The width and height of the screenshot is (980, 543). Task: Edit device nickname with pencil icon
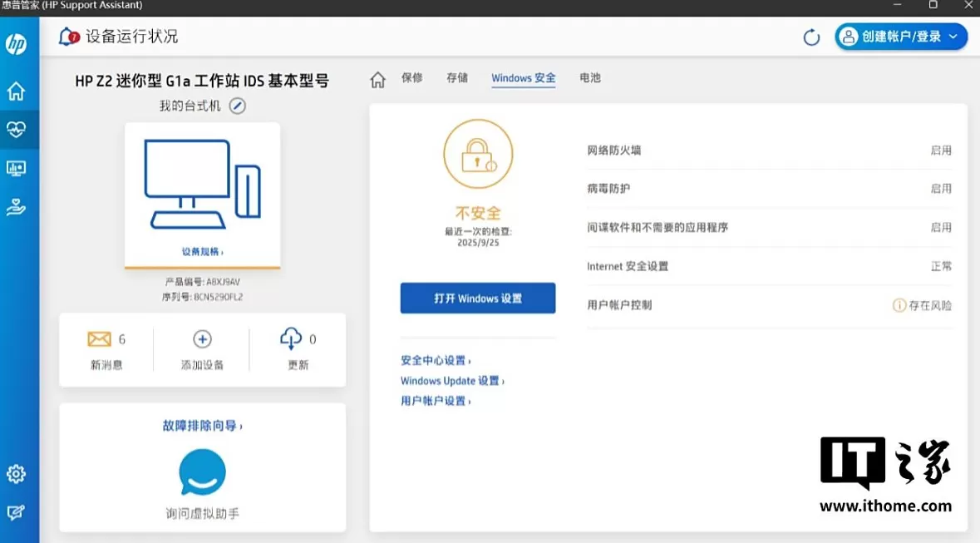tap(238, 106)
